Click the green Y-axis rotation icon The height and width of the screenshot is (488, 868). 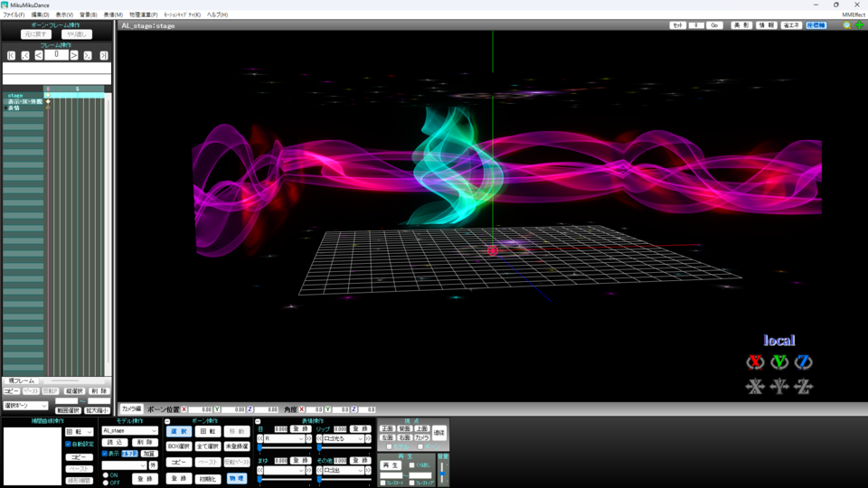coord(779,362)
